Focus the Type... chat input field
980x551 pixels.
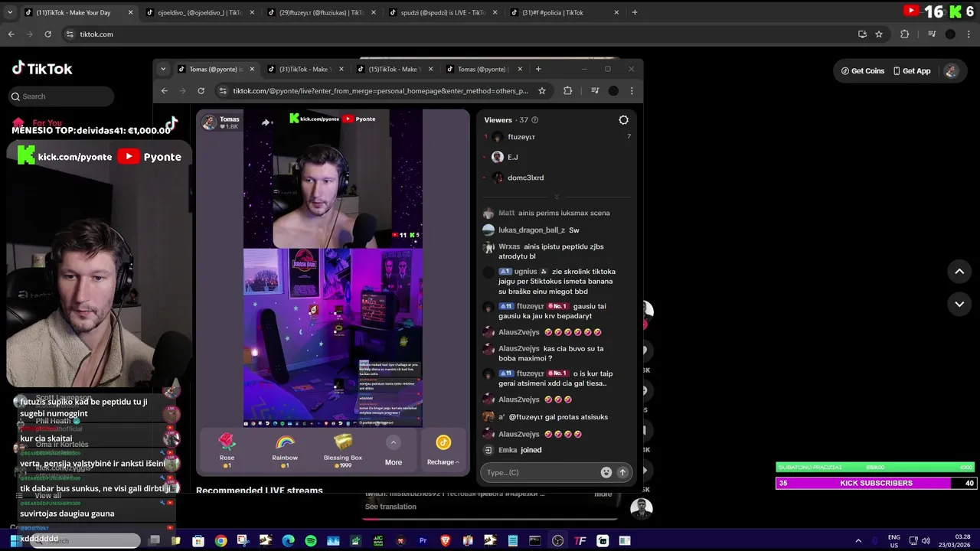click(541, 472)
